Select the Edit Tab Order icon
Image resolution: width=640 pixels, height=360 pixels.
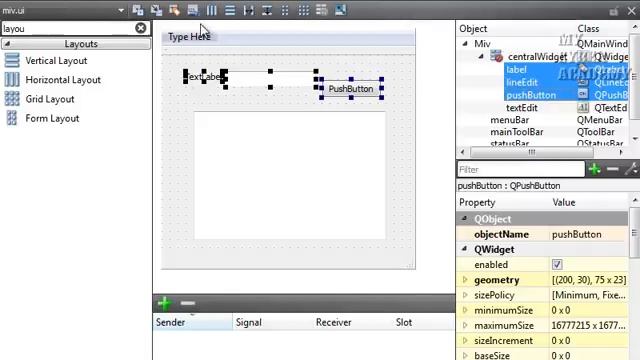tap(193, 10)
